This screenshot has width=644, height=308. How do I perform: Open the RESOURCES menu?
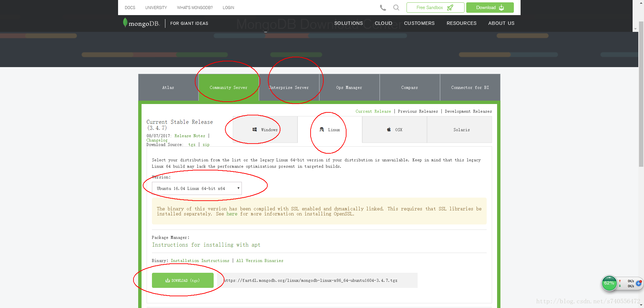(x=462, y=23)
